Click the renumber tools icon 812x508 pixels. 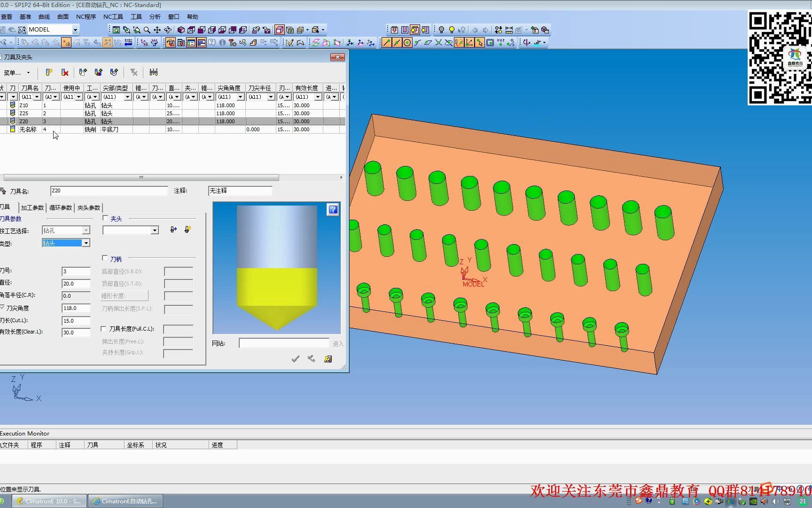tap(154, 72)
